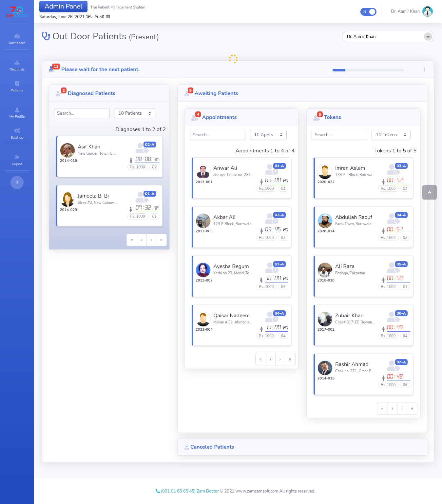Expand the 10 Patients page size selector
The width and height of the screenshot is (442, 504).
(x=135, y=113)
